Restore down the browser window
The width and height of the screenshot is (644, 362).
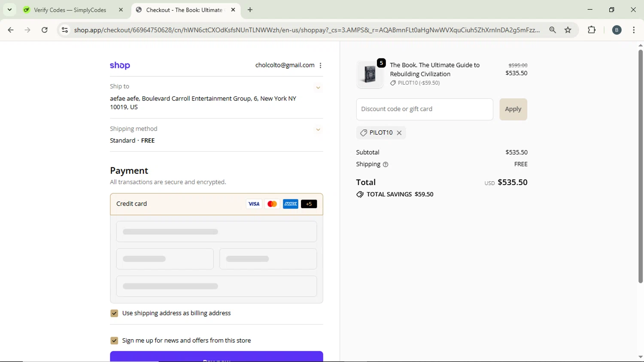click(611, 9)
